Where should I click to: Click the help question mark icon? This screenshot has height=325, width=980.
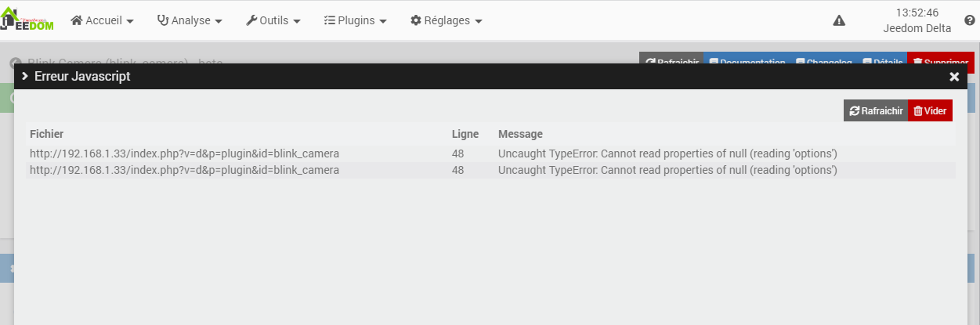pos(970,21)
